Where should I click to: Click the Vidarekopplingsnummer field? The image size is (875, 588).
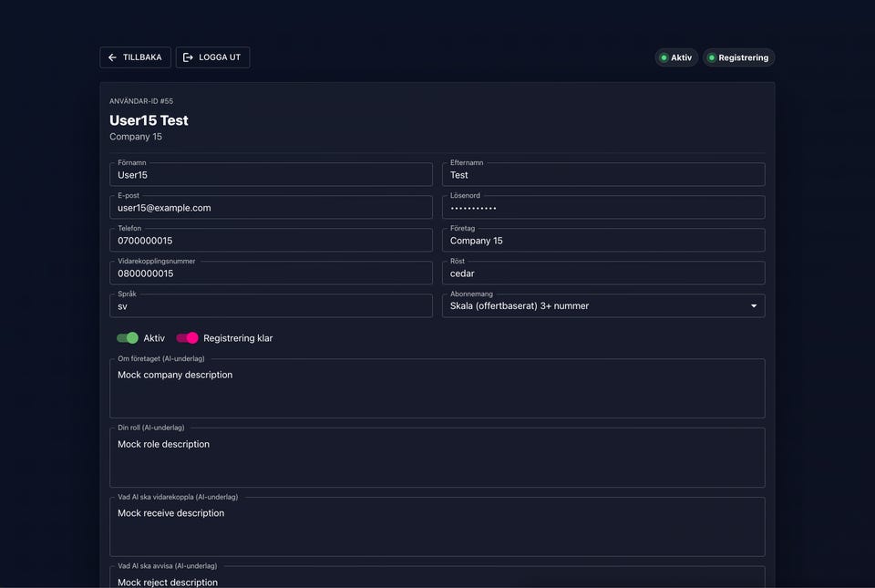(271, 273)
